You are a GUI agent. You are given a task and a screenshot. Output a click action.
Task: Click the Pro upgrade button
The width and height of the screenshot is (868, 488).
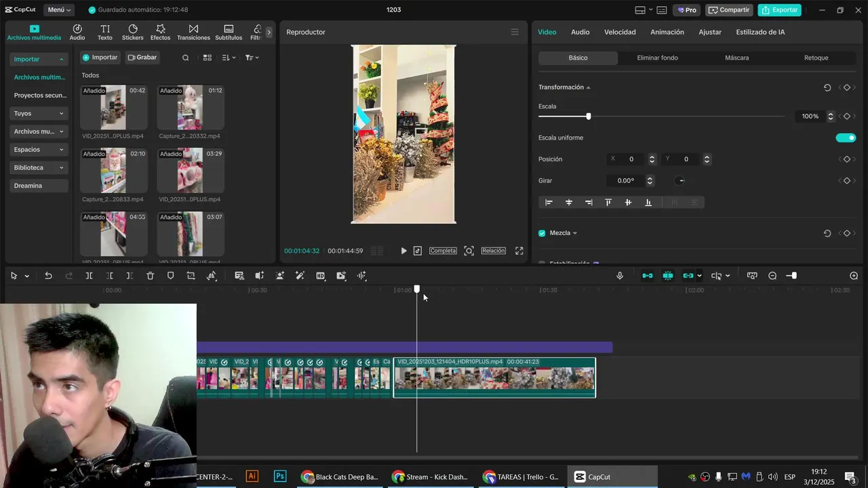pyautogui.click(x=687, y=9)
